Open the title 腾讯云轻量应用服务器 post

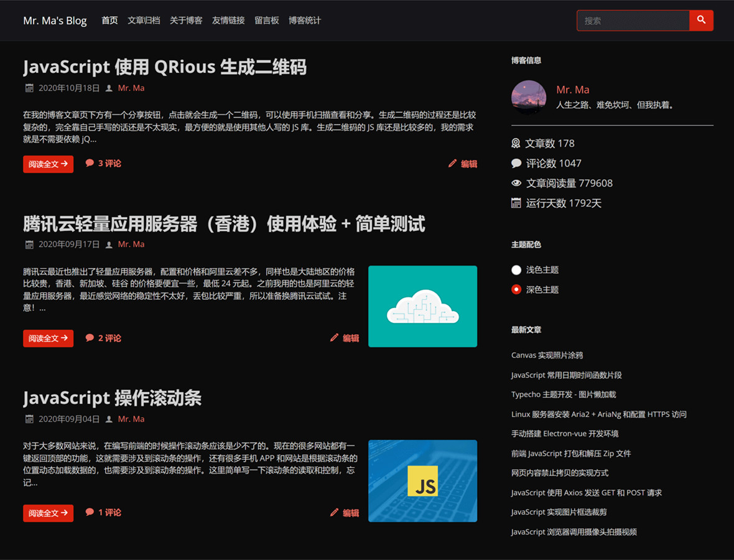[224, 224]
